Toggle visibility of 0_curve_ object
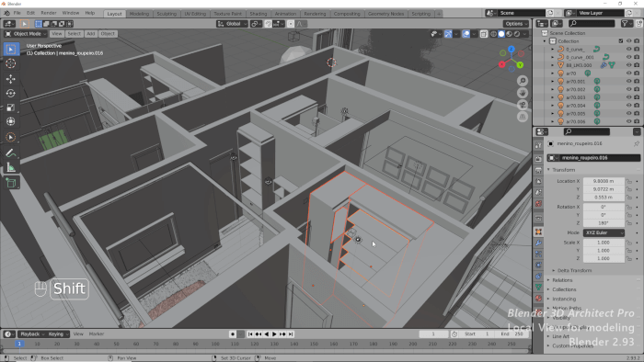 (x=628, y=50)
